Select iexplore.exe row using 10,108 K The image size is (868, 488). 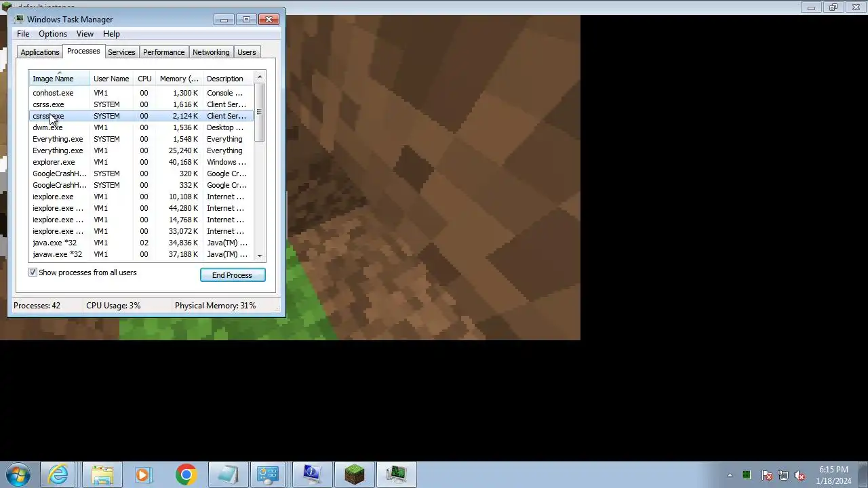[x=141, y=197]
